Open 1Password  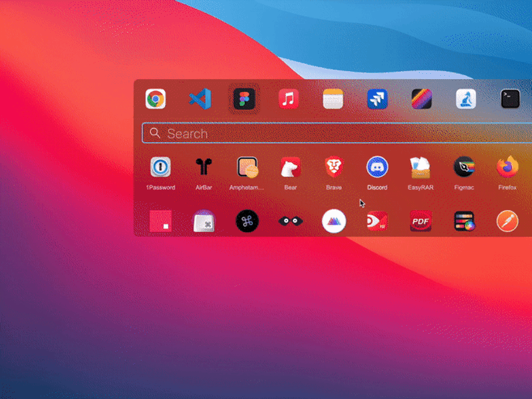coord(160,168)
